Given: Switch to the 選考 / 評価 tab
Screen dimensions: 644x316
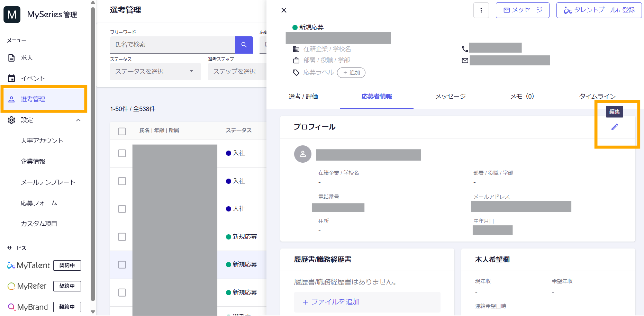Looking at the screenshot, I should pos(303,96).
